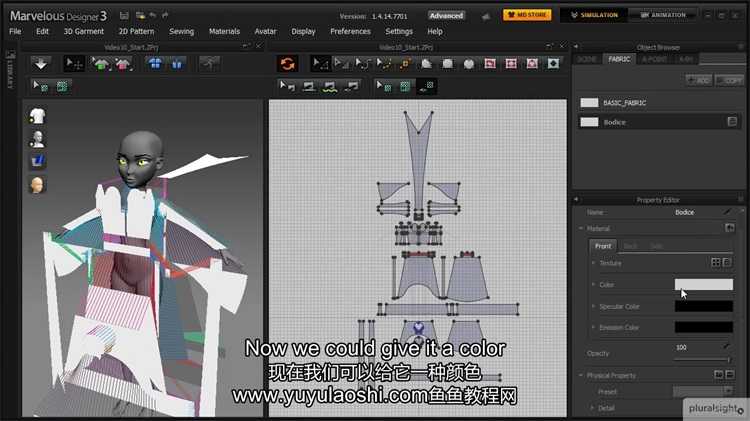The height and width of the screenshot is (421, 750).
Task: Click the Emission Color black swatch
Action: coord(704,327)
